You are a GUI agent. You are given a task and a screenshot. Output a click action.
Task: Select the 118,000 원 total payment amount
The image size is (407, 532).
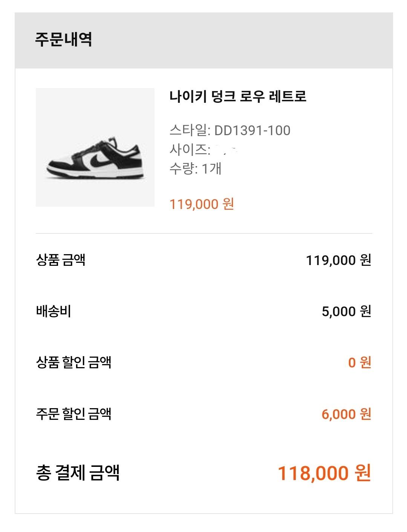tap(324, 473)
